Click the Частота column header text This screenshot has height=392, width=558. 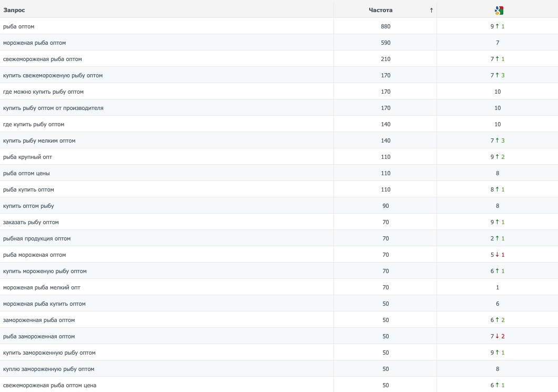coord(380,10)
